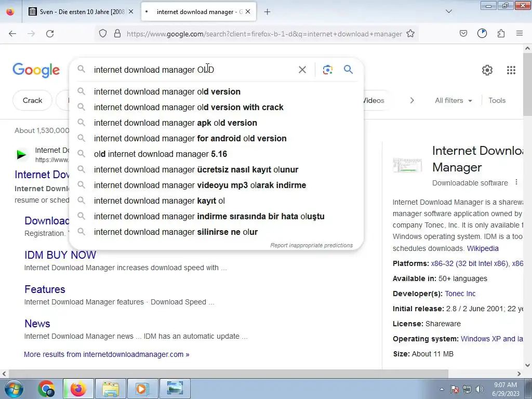This screenshot has height=399, width=532.
Task: Choose suggestion 'kayıt ol'
Action: tap(217, 201)
